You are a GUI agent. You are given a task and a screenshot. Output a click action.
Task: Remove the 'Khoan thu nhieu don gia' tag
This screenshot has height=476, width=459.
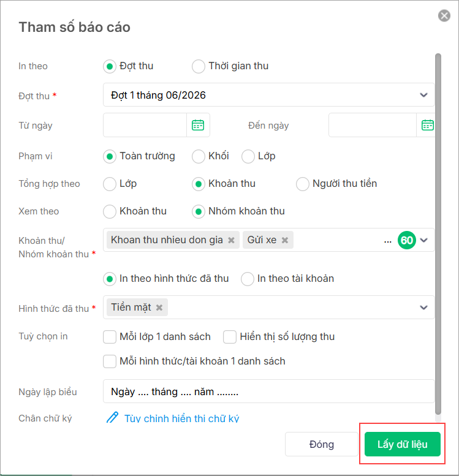click(231, 240)
